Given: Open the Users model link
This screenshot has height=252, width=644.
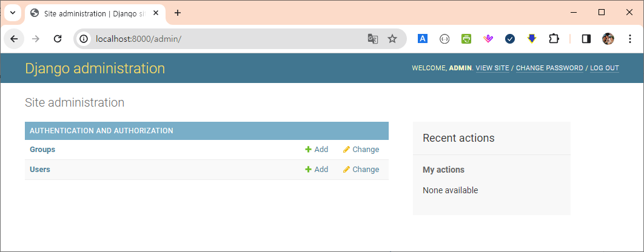Looking at the screenshot, I should (x=40, y=170).
